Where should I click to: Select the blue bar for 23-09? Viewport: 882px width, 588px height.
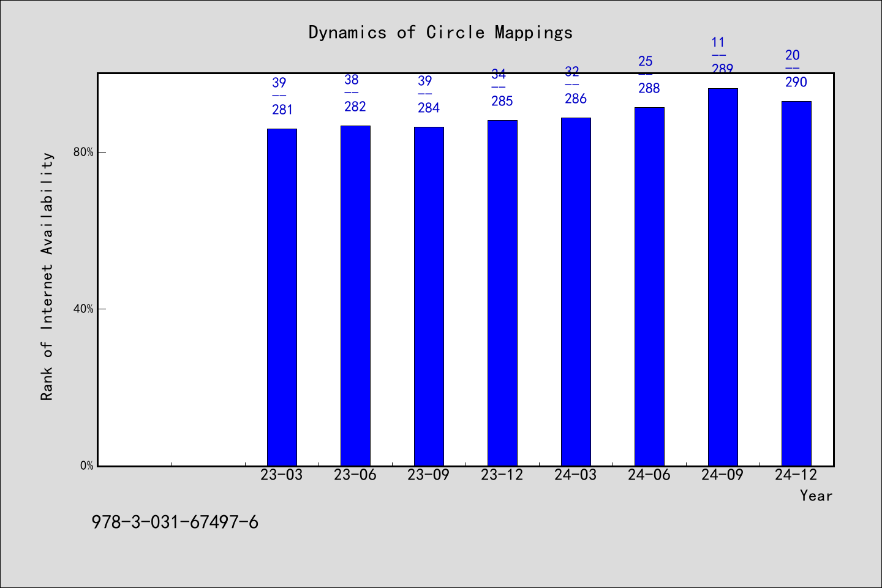(429, 296)
